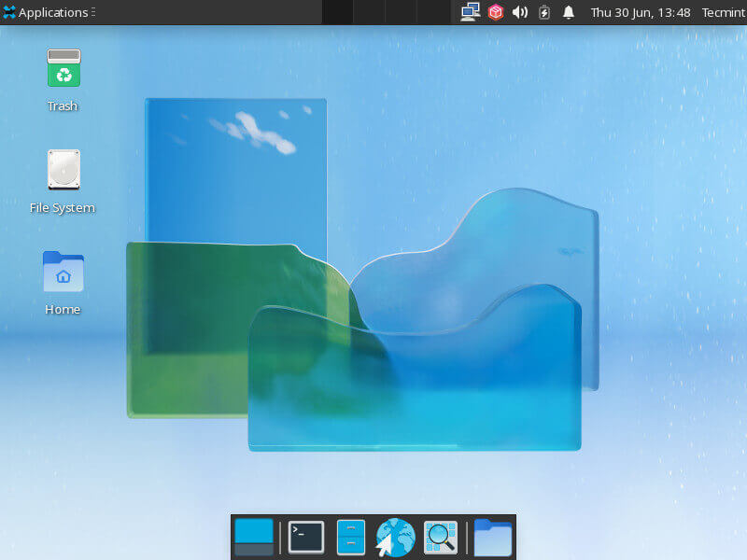
Task: Click Show Desktop in the dock
Action: (254, 538)
